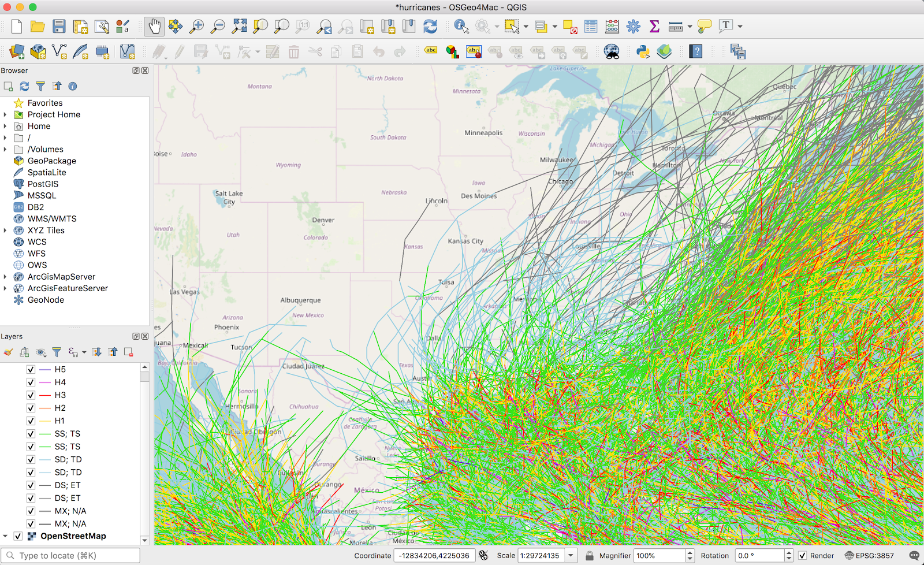Activate the Zoom Out tool
This screenshot has height=565, width=924.
(x=218, y=27)
